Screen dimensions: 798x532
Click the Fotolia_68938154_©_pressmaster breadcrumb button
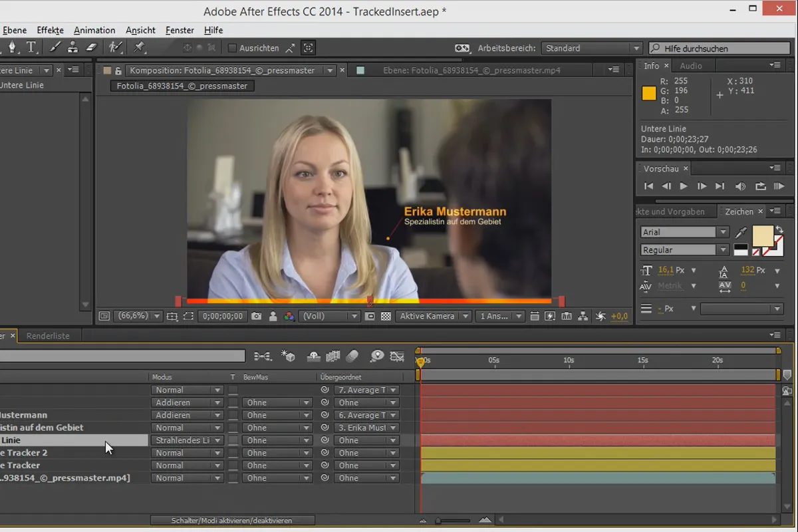[182, 86]
